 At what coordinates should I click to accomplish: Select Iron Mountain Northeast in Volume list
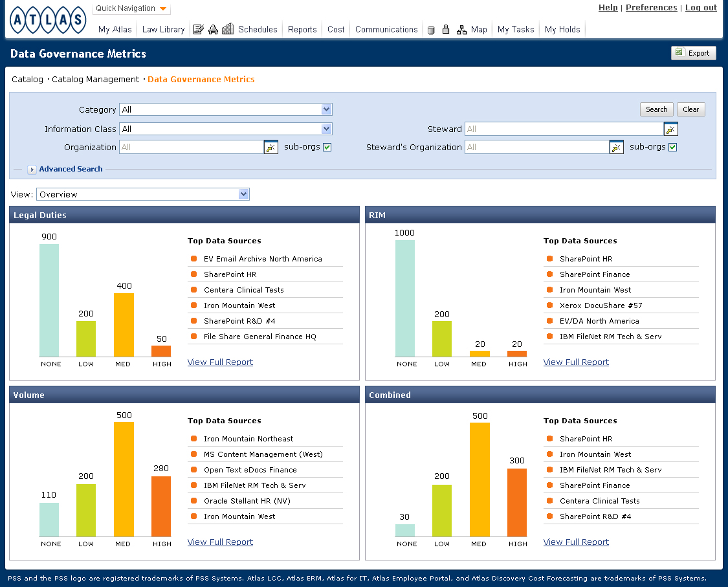coord(248,439)
